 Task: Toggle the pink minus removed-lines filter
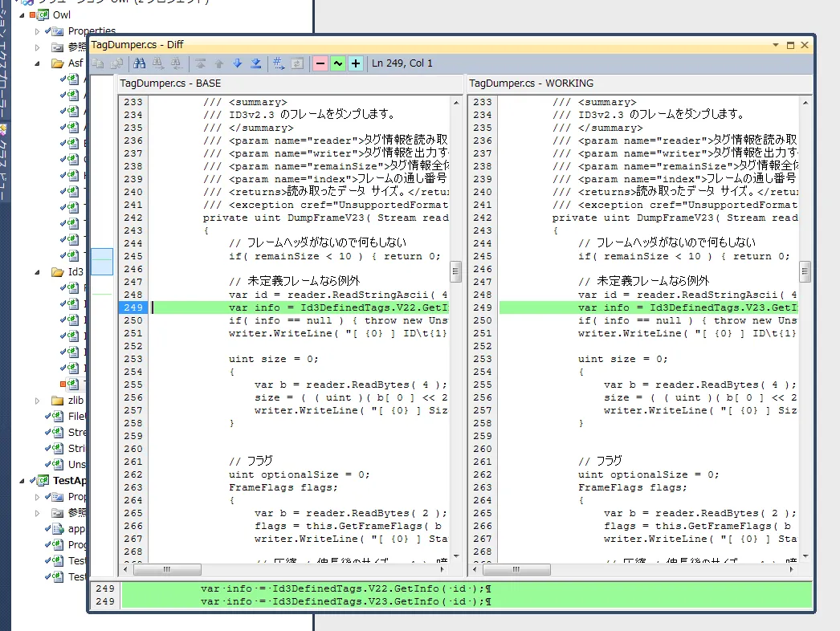pyautogui.click(x=320, y=63)
